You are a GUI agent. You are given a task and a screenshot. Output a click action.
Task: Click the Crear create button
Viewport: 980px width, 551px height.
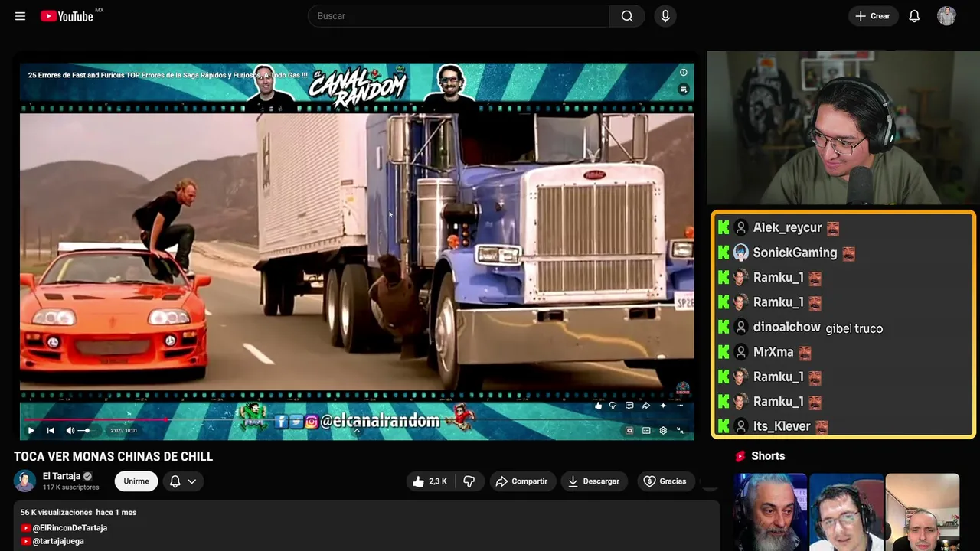(x=873, y=16)
